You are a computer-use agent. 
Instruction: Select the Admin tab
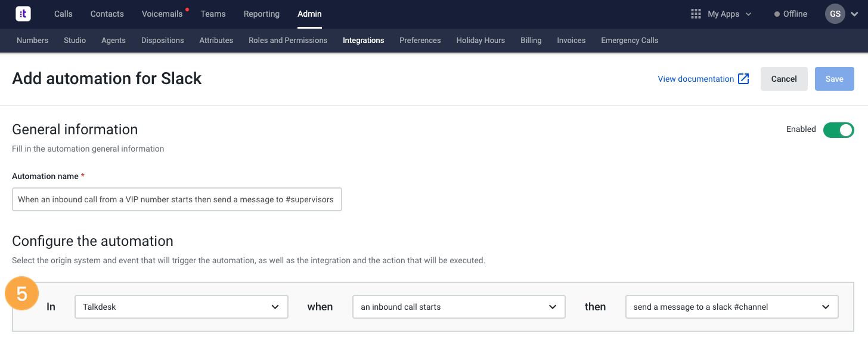(x=309, y=14)
